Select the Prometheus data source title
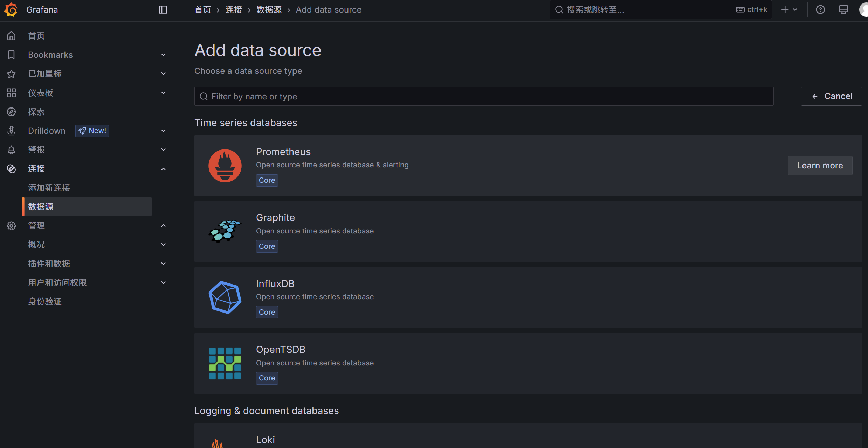This screenshot has width=868, height=448. (x=283, y=152)
